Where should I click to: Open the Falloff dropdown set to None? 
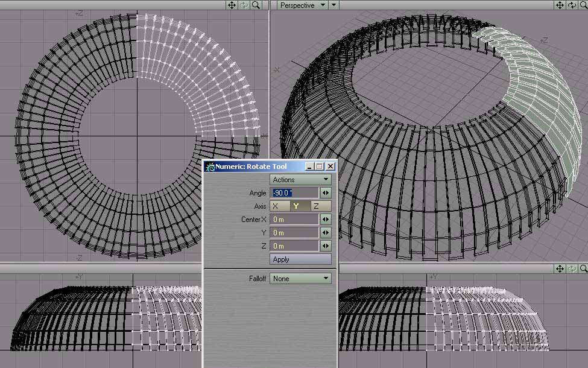[300, 279]
